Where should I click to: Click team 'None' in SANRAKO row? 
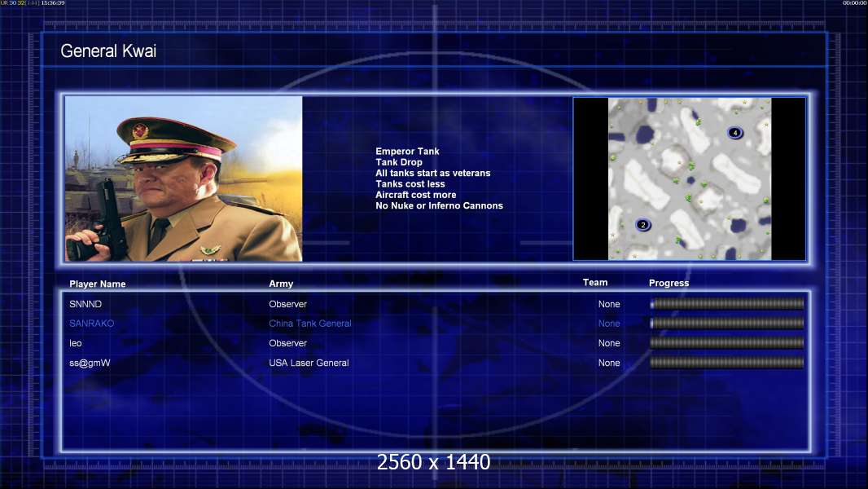(609, 324)
